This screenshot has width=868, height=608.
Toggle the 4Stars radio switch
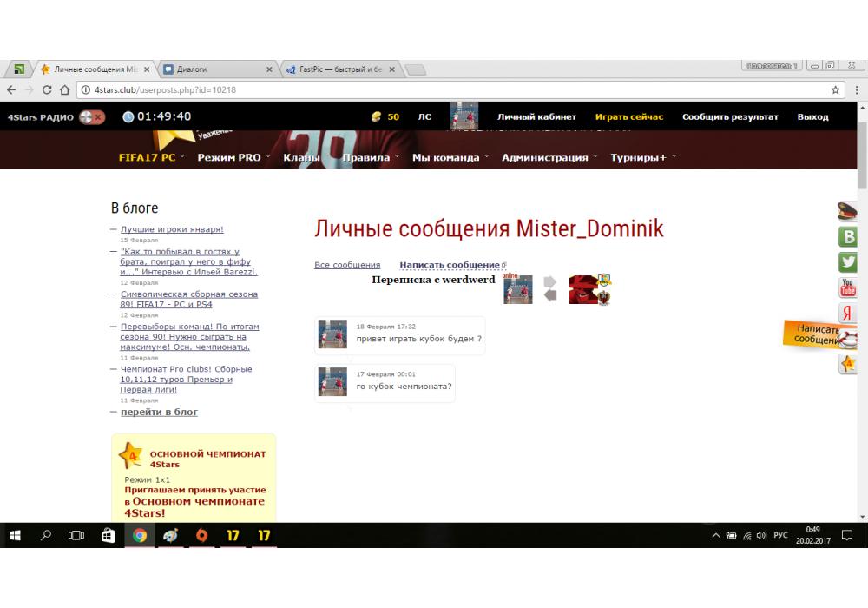point(92,117)
